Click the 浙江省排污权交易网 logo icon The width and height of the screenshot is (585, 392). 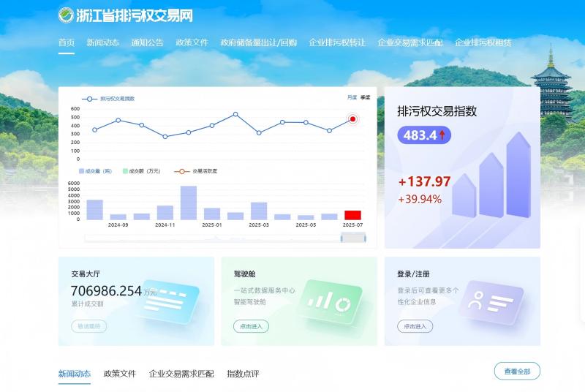67,15
